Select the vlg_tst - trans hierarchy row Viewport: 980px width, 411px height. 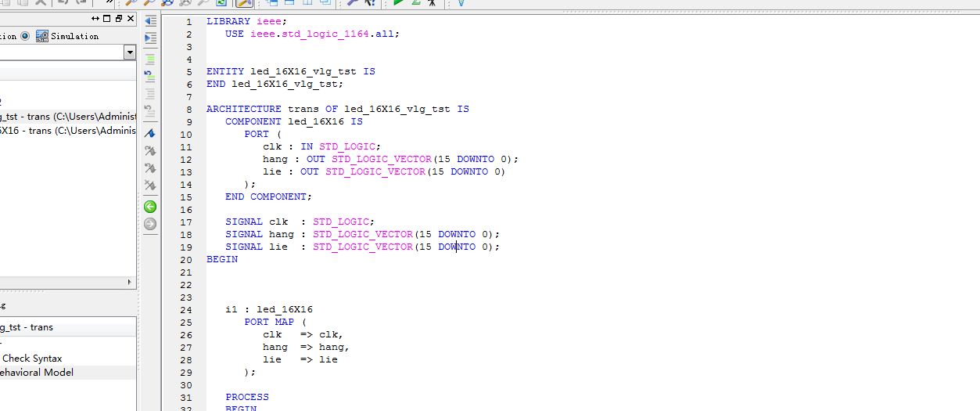(x=68, y=116)
